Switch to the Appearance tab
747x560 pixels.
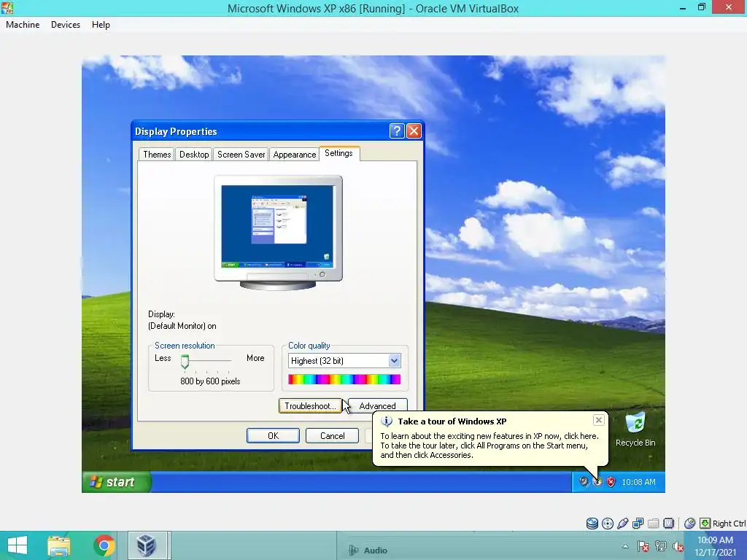295,155
